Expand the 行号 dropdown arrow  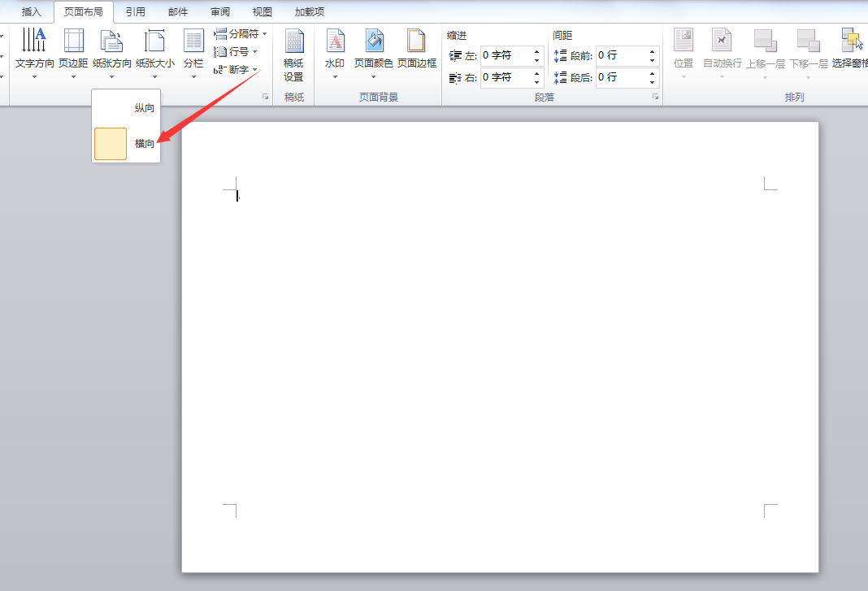tap(254, 51)
